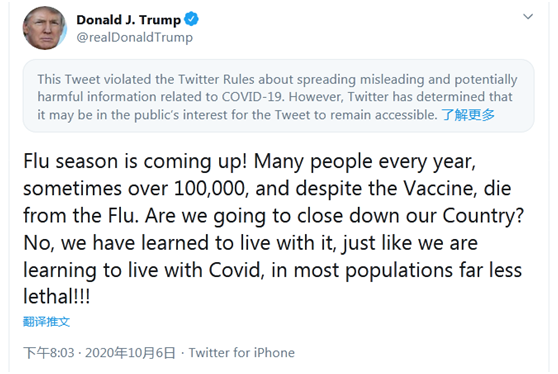Click the tweet line "Flu season is coming up!"

pyautogui.click(x=135, y=162)
